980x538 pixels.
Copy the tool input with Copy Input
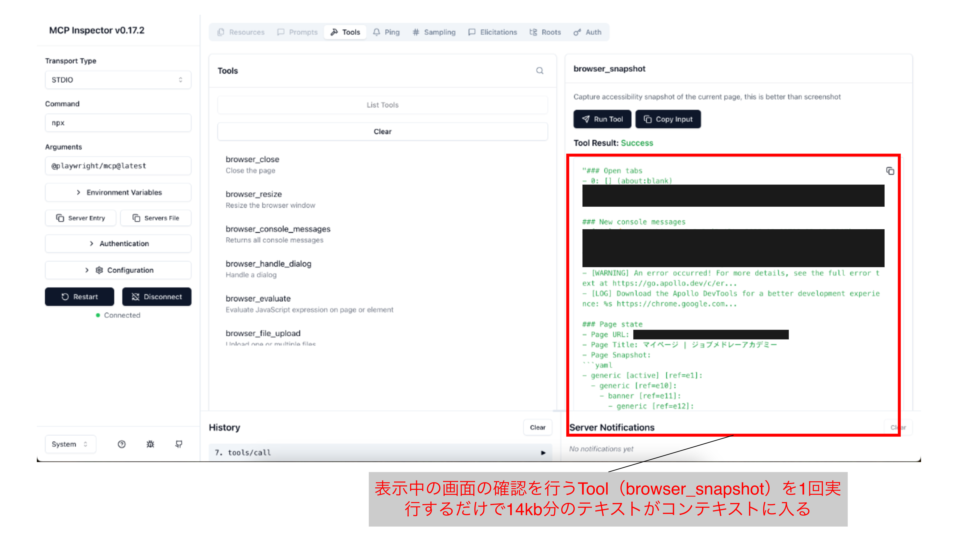coord(668,119)
